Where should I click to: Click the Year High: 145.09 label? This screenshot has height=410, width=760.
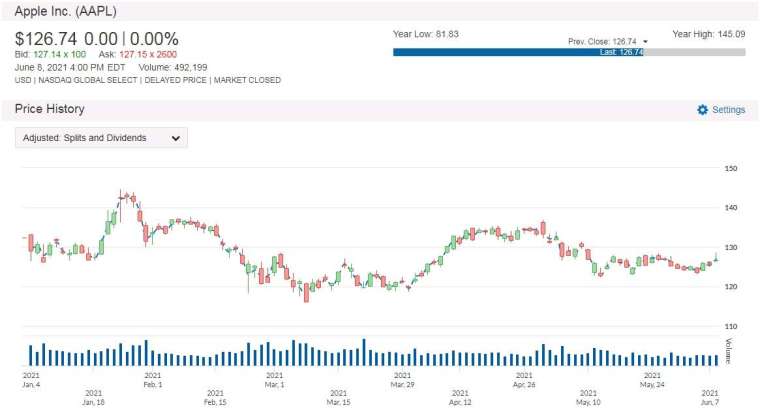coord(709,34)
